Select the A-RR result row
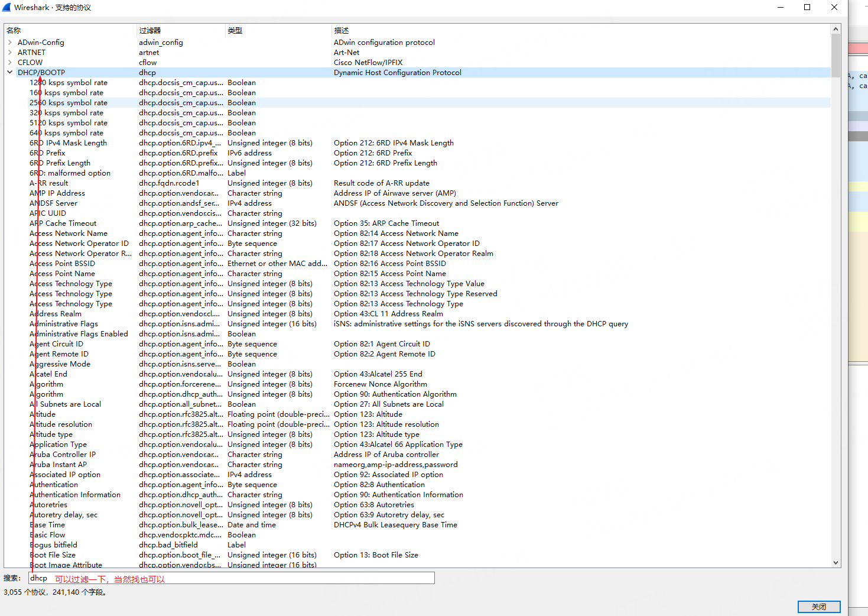The height and width of the screenshot is (616, 868). click(x=417, y=183)
